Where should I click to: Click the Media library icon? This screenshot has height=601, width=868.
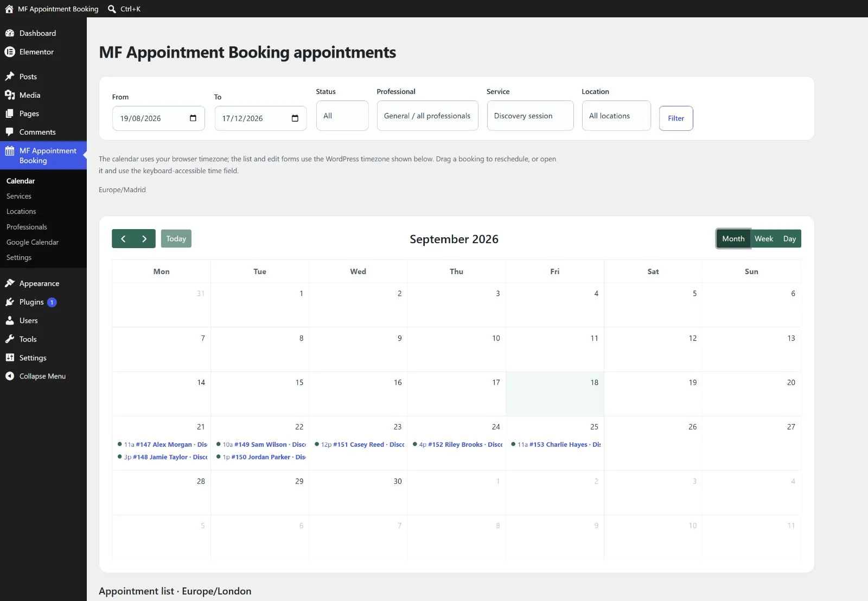pyautogui.click(x=10, y=95)
